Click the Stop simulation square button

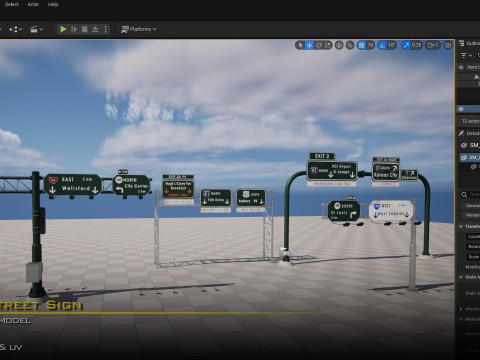[x=85, y=29]
